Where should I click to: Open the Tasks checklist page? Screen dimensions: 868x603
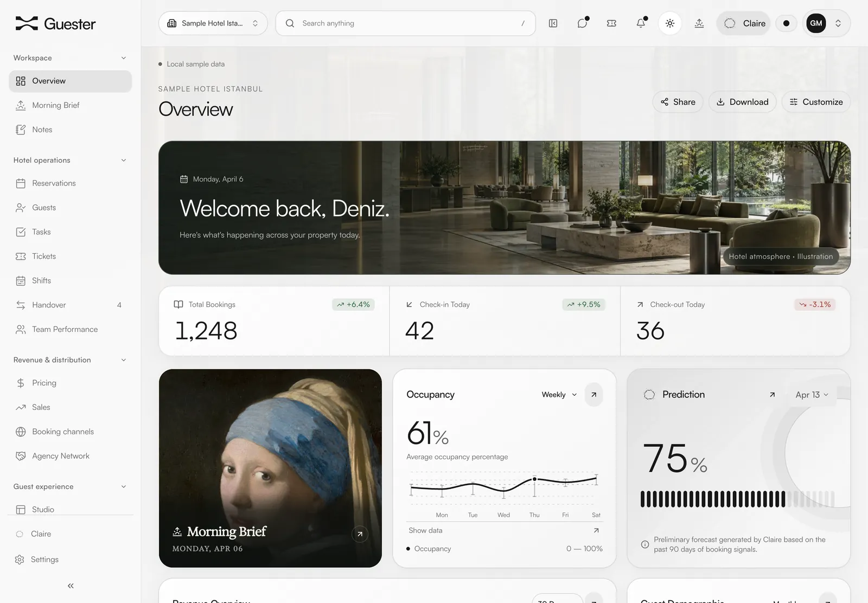[70, 232]
